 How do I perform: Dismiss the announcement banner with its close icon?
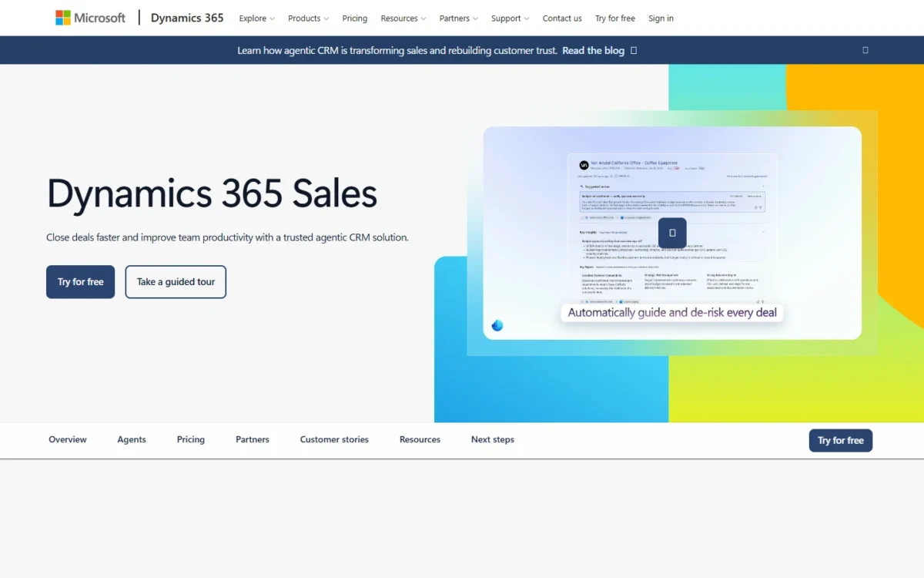point(865,50)
